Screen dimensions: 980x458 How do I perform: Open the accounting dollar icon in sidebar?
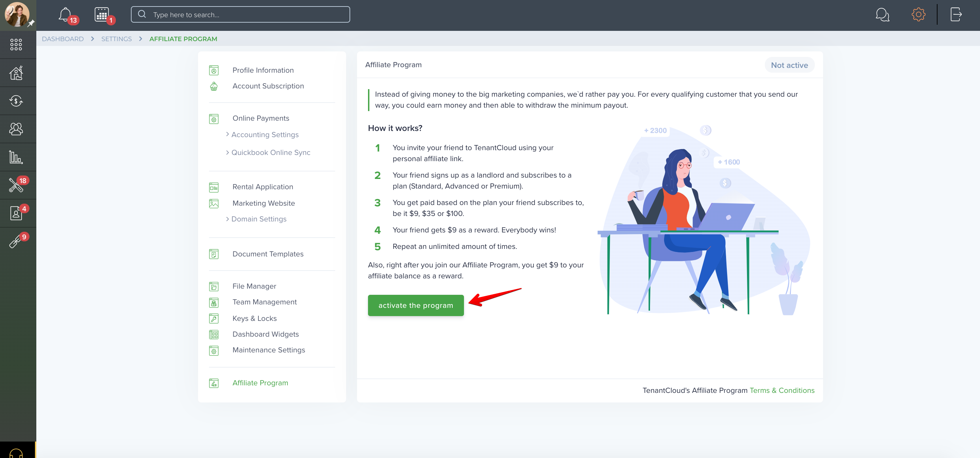pos(16,101)
